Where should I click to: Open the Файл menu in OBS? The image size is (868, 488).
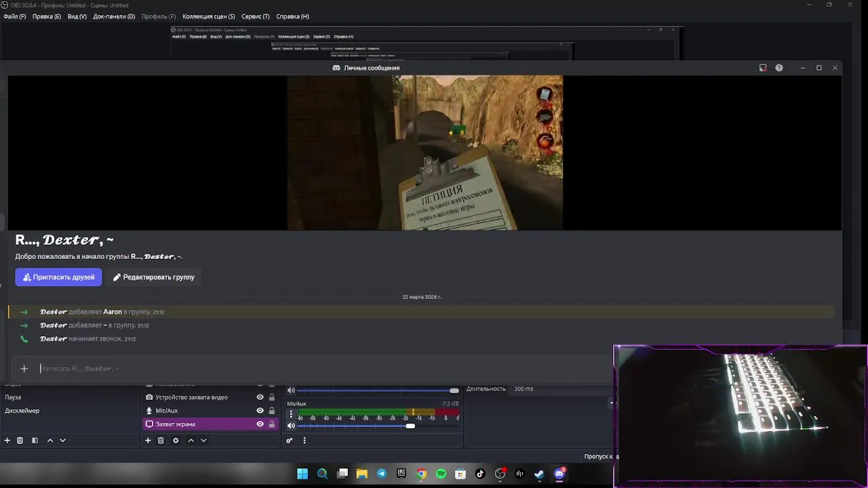coord(14,16)
